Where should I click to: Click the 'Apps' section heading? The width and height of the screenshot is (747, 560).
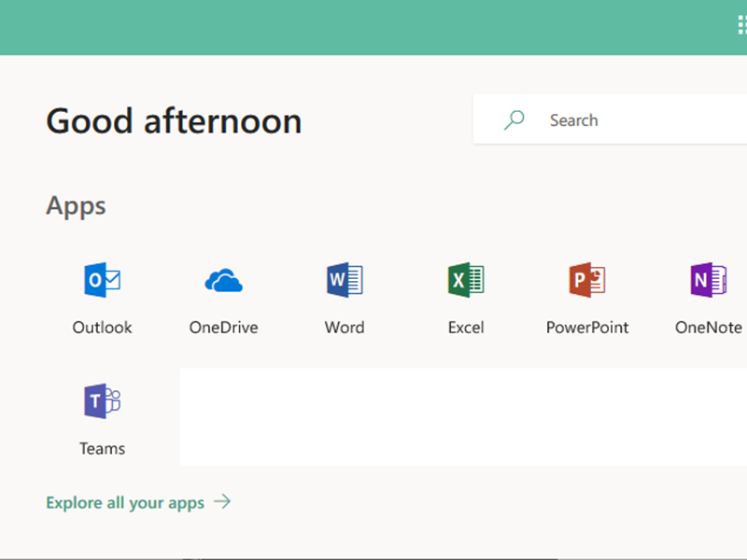(76, 205)
